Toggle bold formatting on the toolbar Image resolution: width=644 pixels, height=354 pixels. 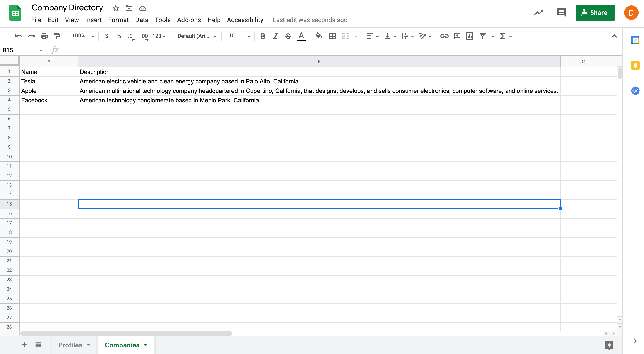(x=263, y=36)
